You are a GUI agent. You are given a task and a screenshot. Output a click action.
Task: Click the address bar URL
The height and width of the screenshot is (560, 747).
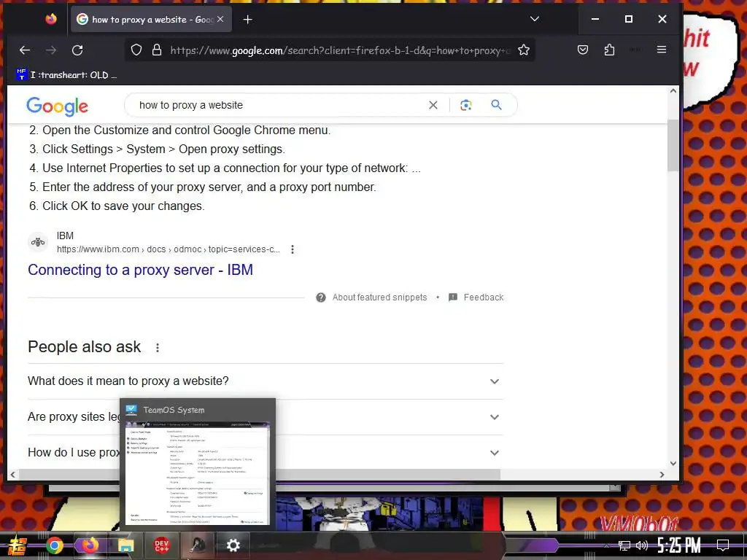pos(340,50)
